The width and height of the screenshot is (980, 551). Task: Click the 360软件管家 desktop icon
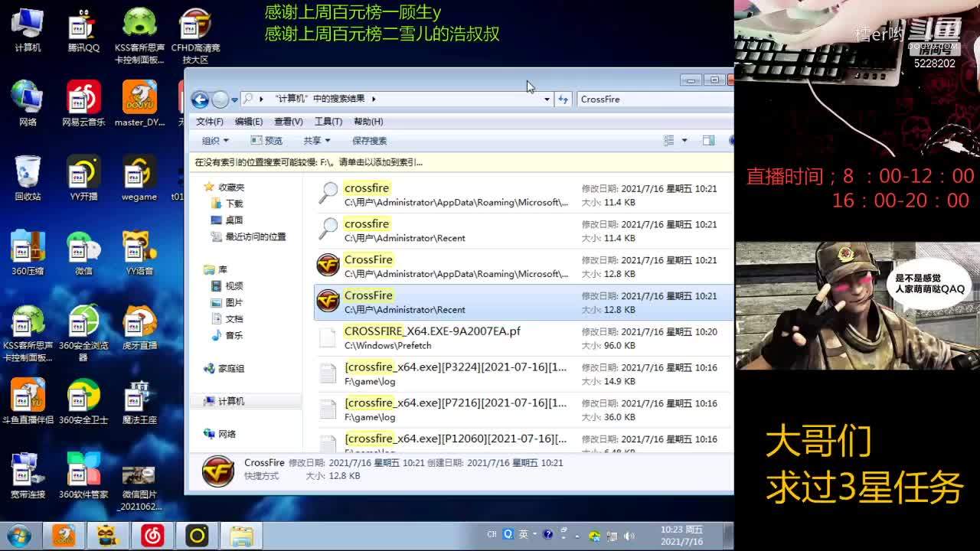83,475
